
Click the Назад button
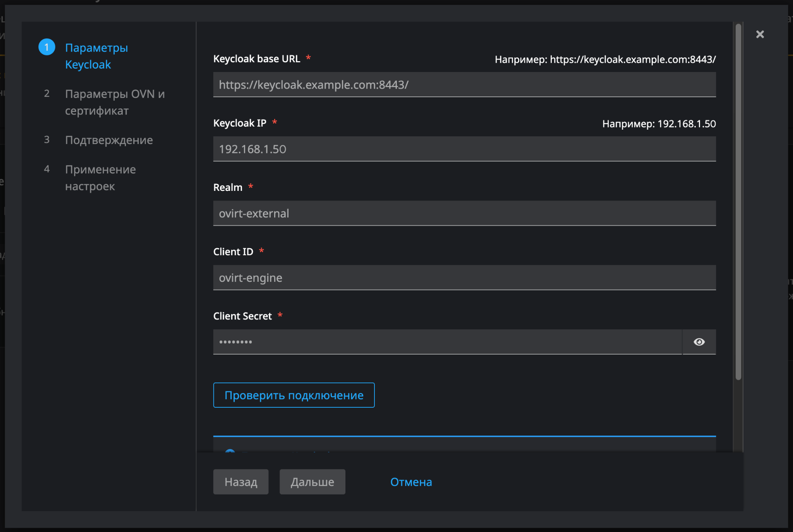[x=240, y=482]
